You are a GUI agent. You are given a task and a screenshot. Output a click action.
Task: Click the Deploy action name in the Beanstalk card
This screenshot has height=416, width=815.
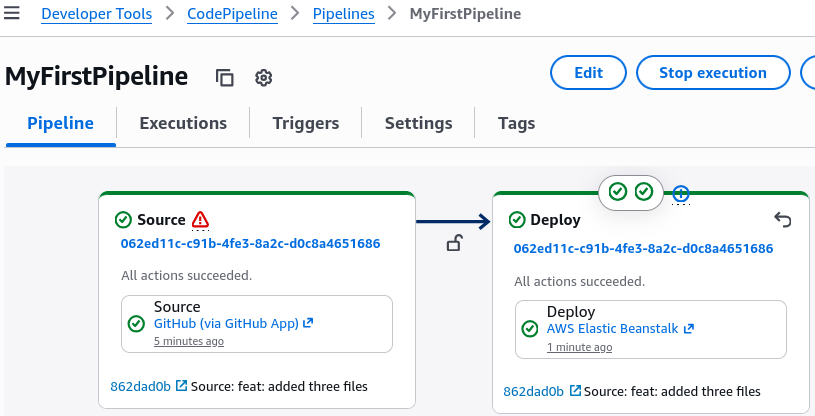[571, 312]
